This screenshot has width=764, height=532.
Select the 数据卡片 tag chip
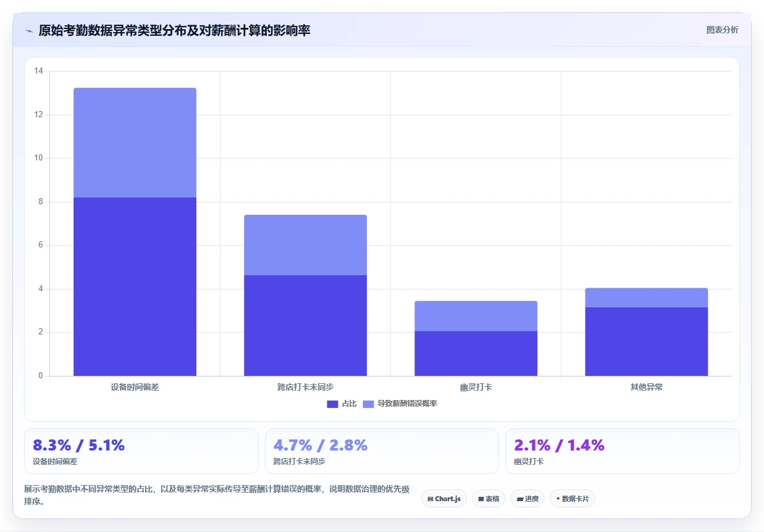(x=573, y=499)
